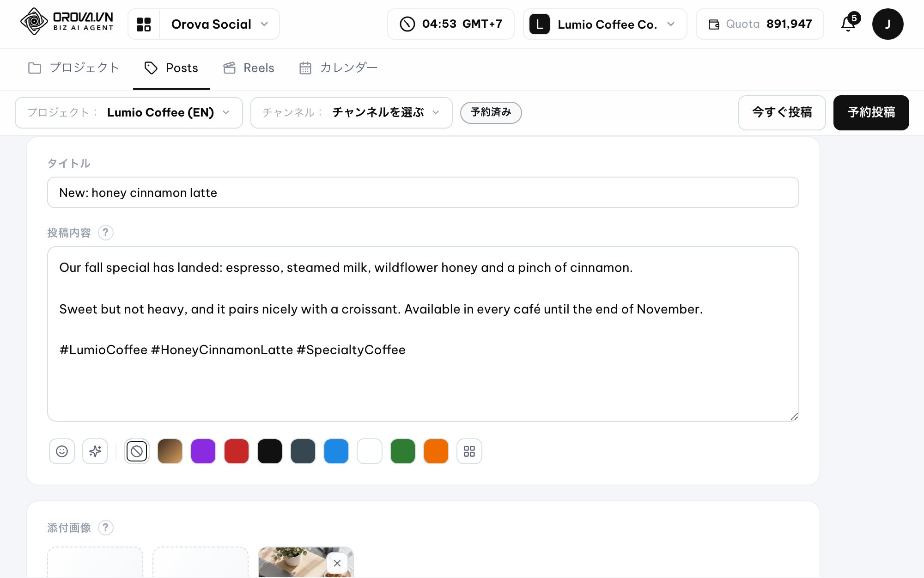The width and height of the screenshot is (924, 578).
Task: Open the emoji picker
Action: tap(62, 451)
